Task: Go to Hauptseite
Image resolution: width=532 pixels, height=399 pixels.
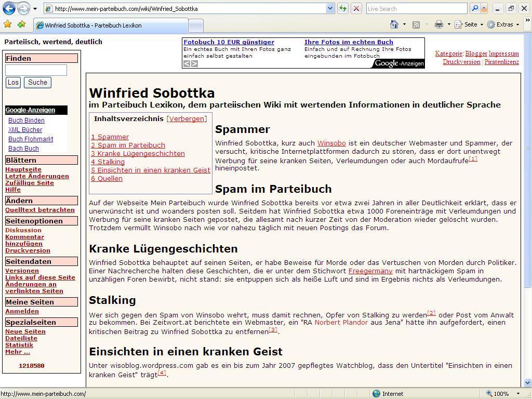Action: [x=23, y=169]
